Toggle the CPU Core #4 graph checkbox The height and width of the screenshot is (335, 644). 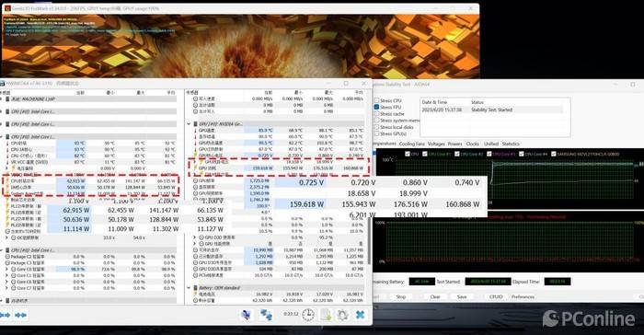pyautogui.click(x=522, y=154)
